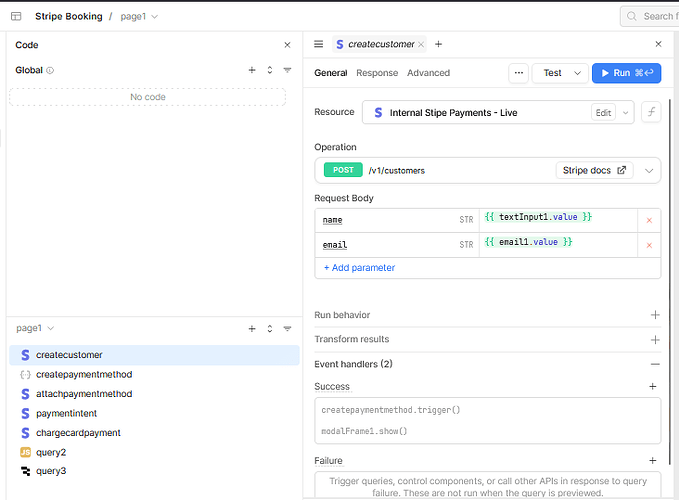Click the sidebar panel toggle icon
679x500 pixels.
pyautogui.click(x=16, y=17)
